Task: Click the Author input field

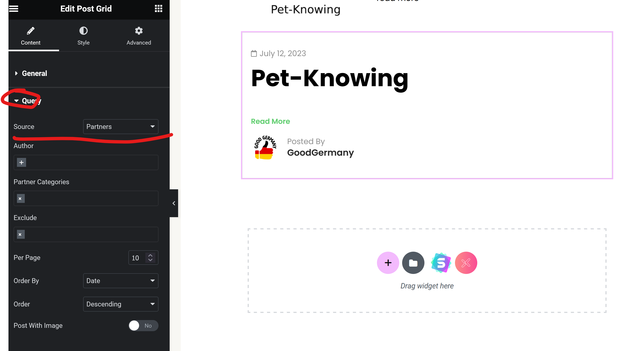Action: (x=86, y=162)
